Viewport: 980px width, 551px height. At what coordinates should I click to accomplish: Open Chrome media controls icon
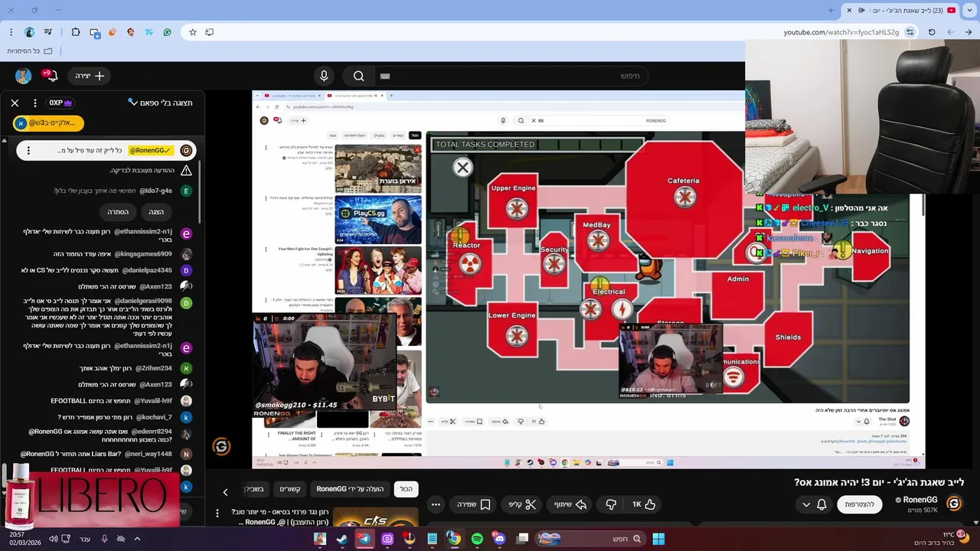click(x=47, y=32)
